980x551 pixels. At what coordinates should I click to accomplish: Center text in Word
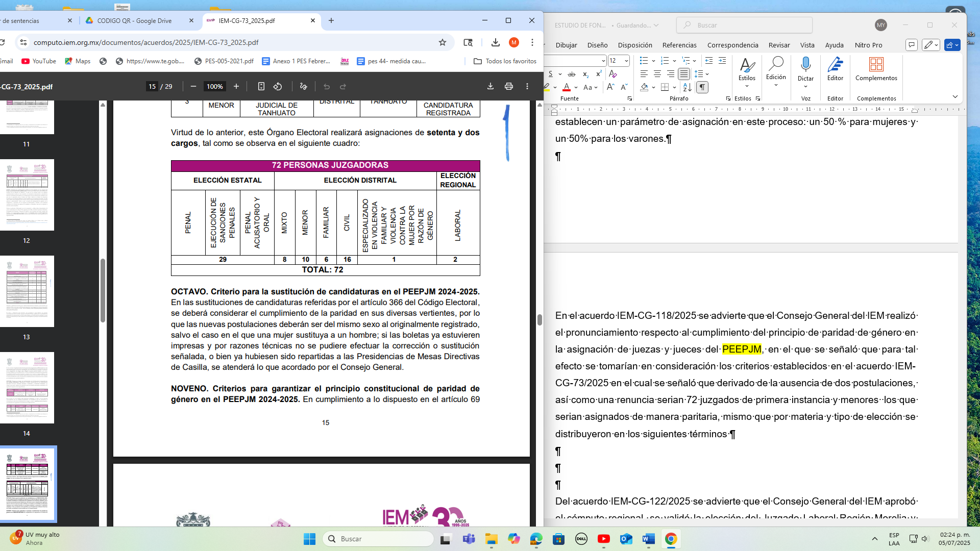pyautogui.click(x=657, y=74)
